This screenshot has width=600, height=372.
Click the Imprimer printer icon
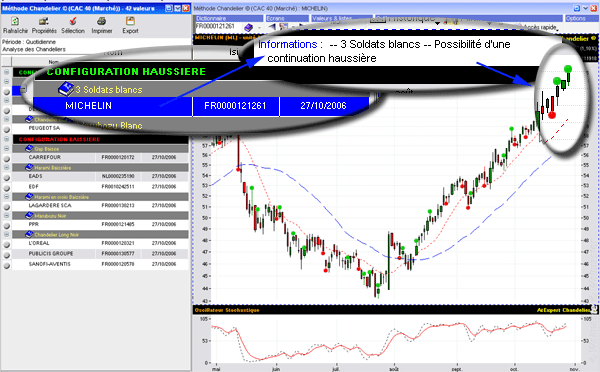101,21
